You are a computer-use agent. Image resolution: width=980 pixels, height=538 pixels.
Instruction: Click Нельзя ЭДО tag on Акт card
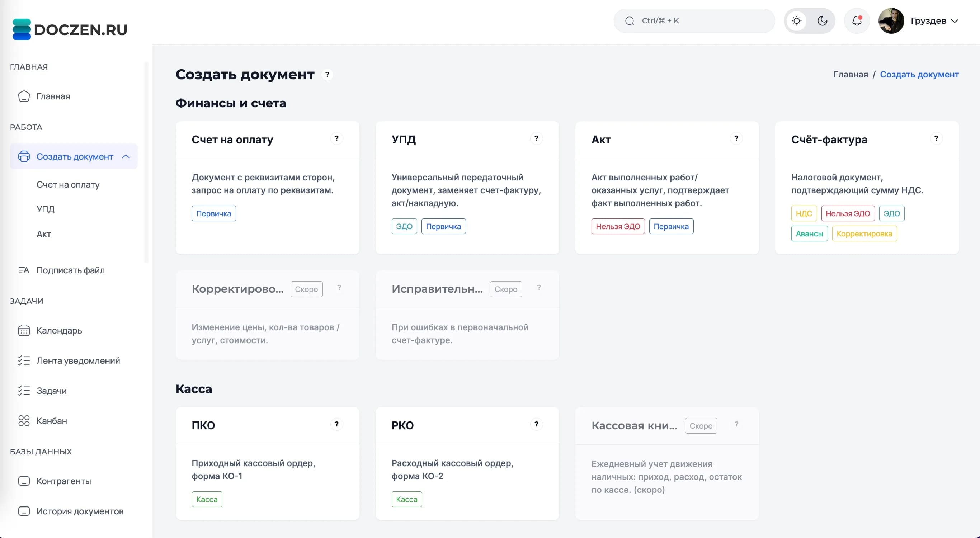point(618,226)
